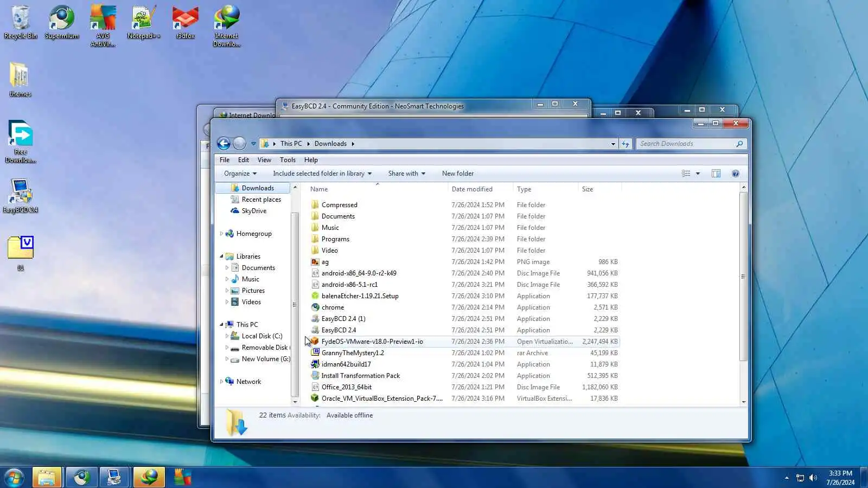Click the New folder button

(x=458, y=174)
